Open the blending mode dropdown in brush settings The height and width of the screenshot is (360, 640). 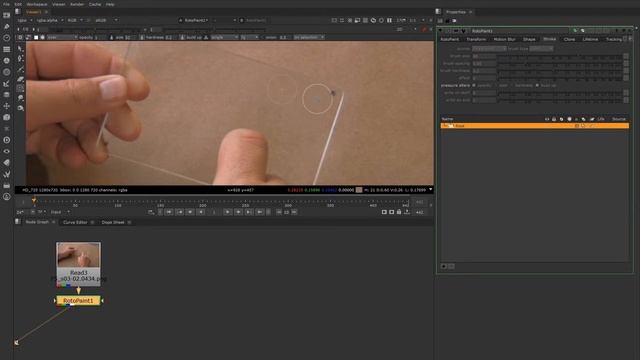[x=62, y=37]
